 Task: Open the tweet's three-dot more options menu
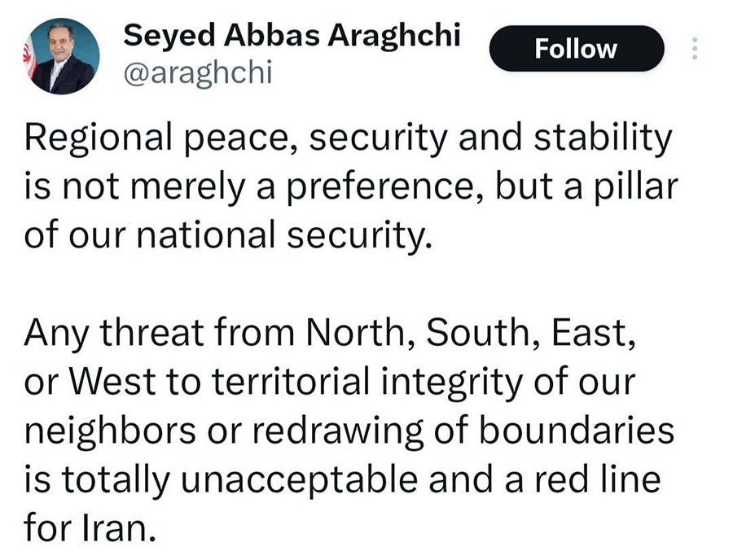point(695,49)
